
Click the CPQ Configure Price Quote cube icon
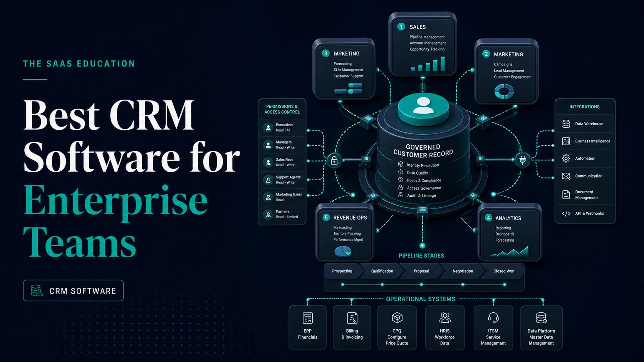coord(397,318)
